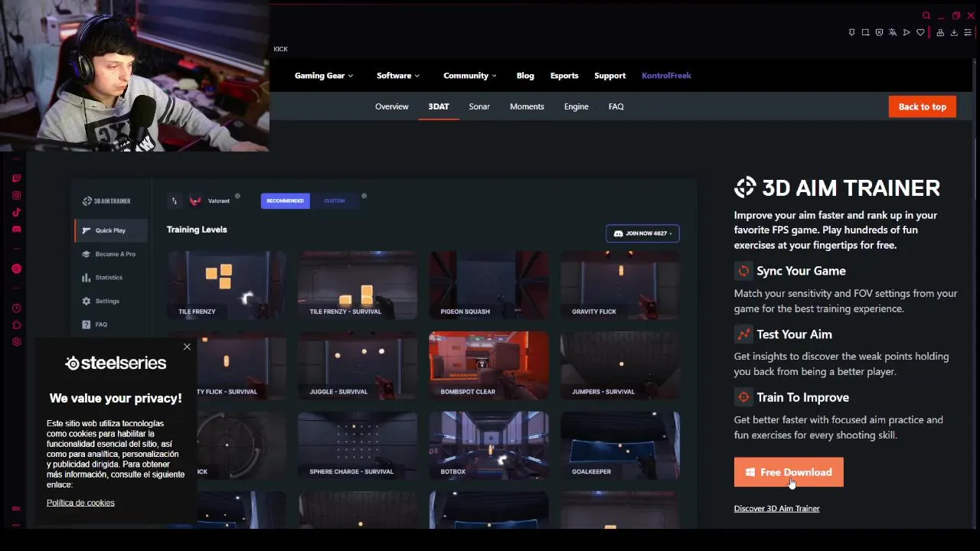Screen dimensions: 980x551
Task: Open the Sphere Charge - Survival level
Action: tap(358, 445)
